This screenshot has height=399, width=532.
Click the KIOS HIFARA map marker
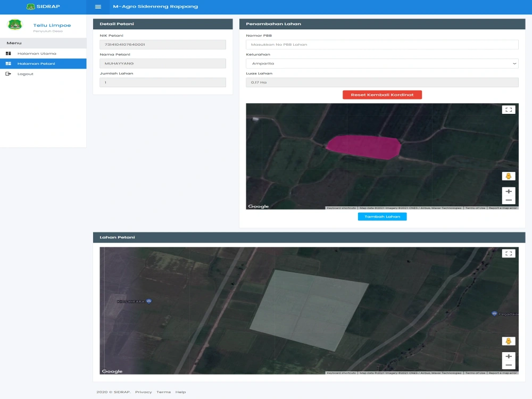(148, 301)
